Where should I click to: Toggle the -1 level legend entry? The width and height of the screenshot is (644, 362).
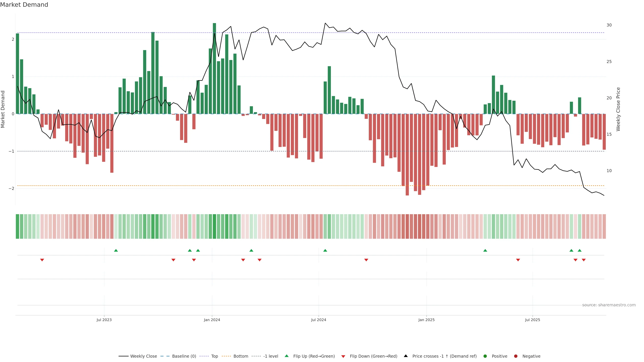[271, 356]
